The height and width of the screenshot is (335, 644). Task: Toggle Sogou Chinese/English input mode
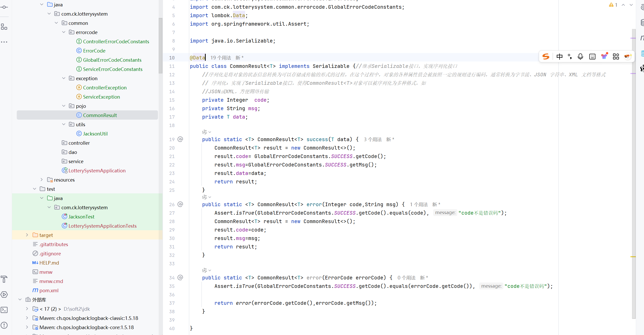(559, 57)
